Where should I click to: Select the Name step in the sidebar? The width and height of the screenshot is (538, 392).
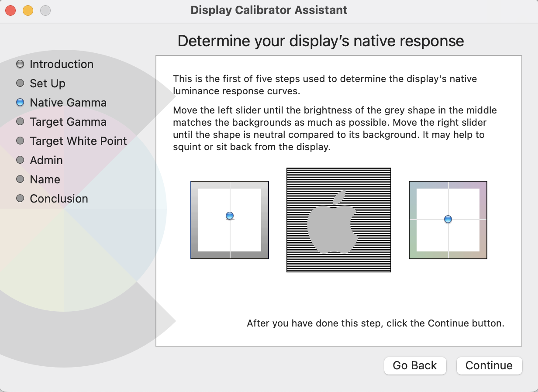pos(45,179)
